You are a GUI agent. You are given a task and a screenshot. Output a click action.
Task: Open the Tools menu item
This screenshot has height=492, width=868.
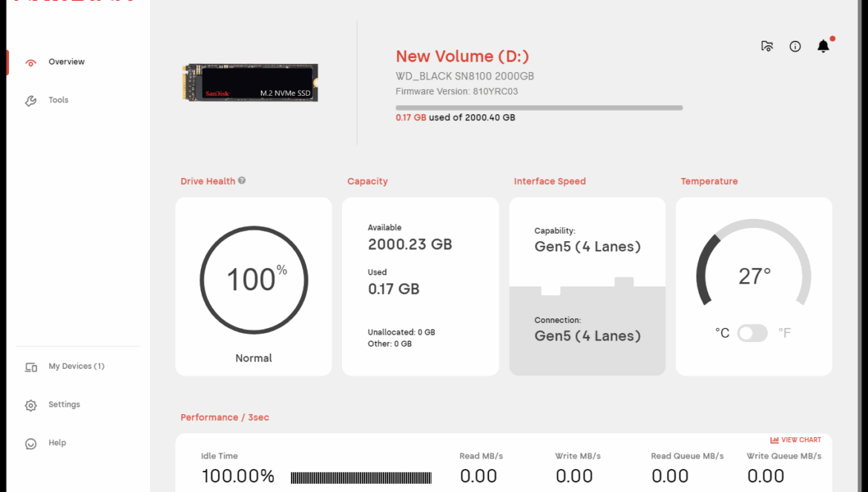tap(58, 99)
